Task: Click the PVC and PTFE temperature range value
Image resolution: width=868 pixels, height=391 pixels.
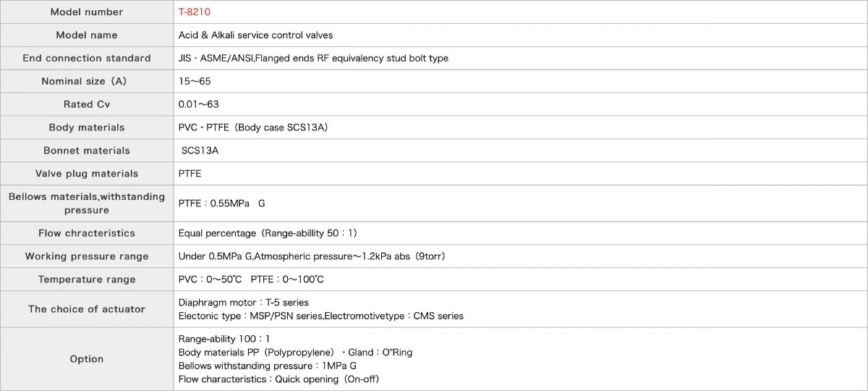Action: (251, 279)
